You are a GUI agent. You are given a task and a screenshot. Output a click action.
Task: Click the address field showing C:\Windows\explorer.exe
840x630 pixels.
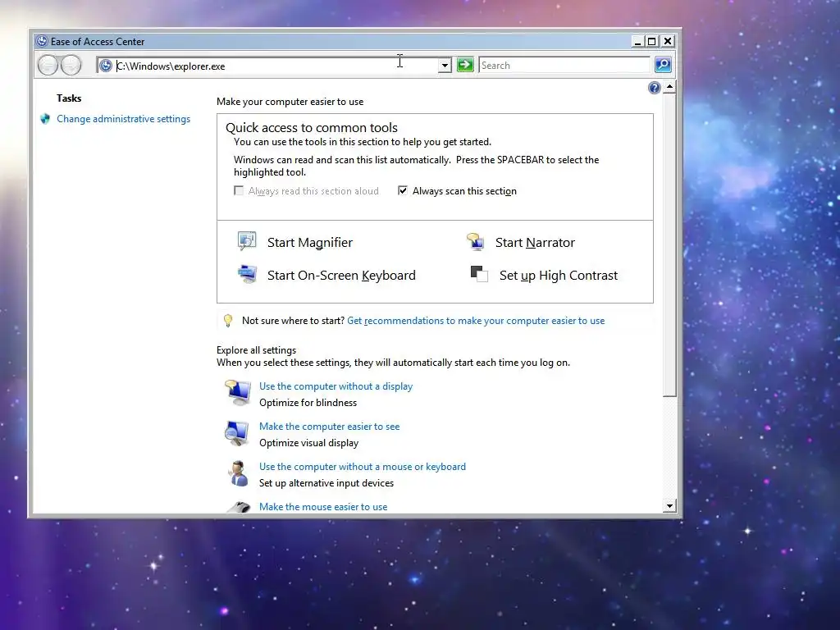tap(276, 66)
